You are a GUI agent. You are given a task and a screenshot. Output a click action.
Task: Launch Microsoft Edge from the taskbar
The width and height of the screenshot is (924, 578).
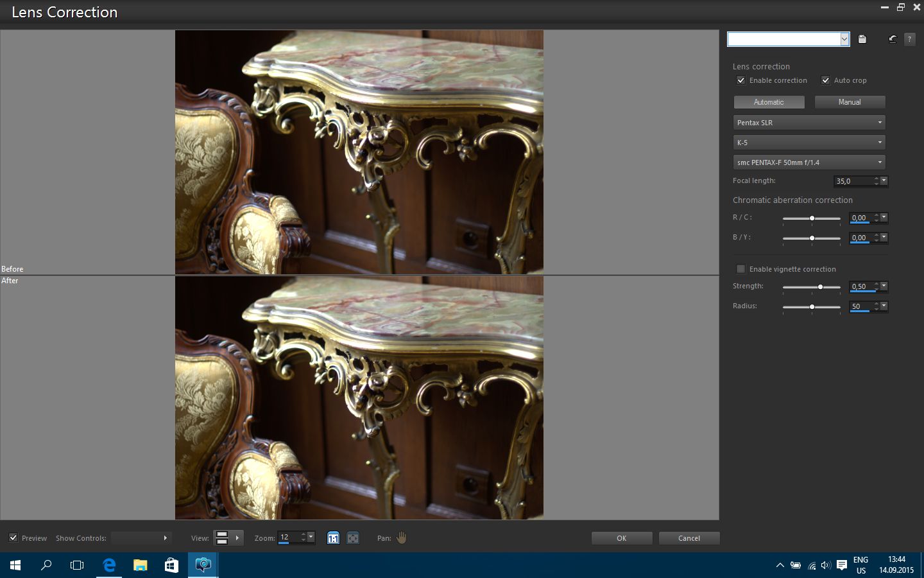pos(109,565)
